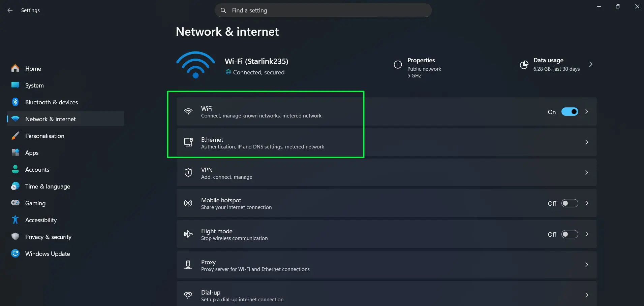Viewport: 644px width, 306px height.
Task: Click the Dial-up phone icon
Action: click(188, 295)
